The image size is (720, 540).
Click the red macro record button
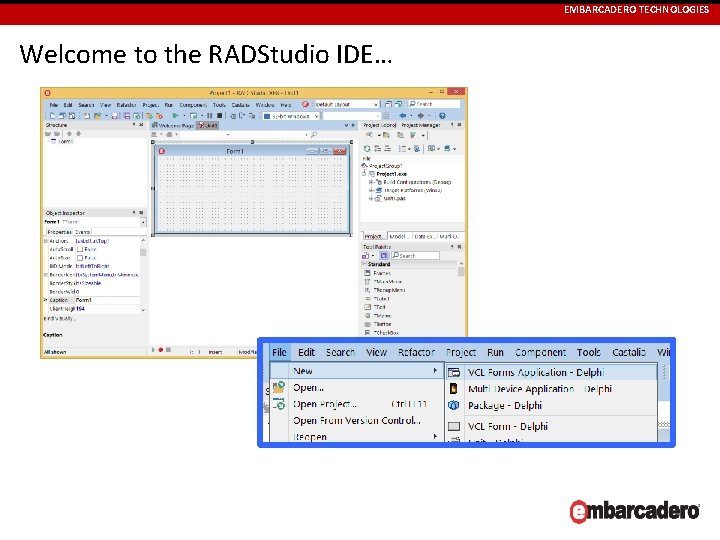point(161,350)
